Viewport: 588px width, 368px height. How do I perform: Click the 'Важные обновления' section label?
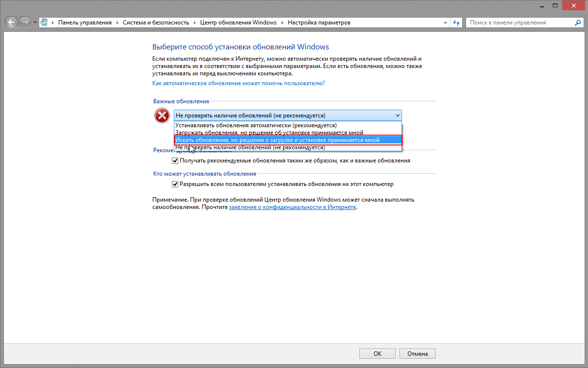tap(181, 101)
